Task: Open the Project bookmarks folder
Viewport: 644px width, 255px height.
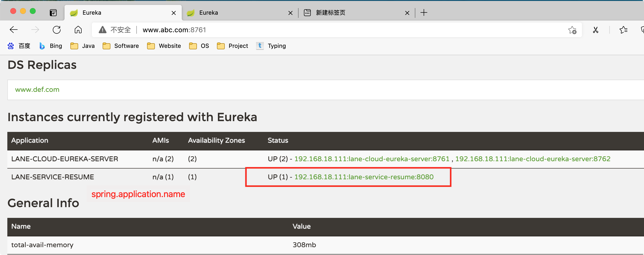Action: (x=233, y=46)
